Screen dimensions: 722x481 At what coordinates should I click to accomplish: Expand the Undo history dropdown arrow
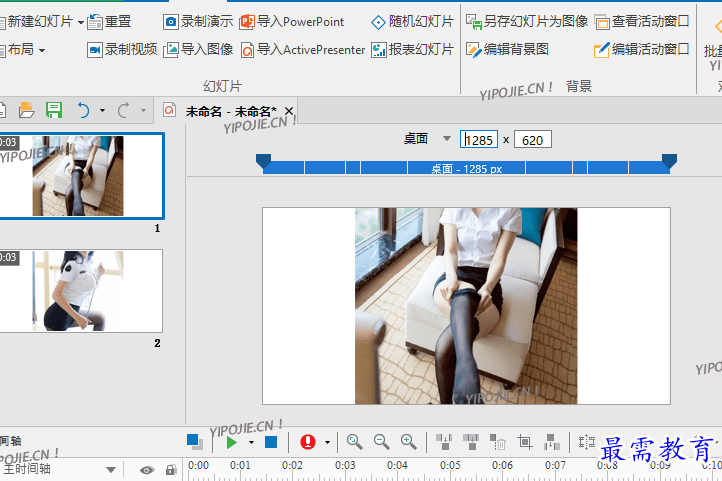pyautogui.click(x=102, y=110)
